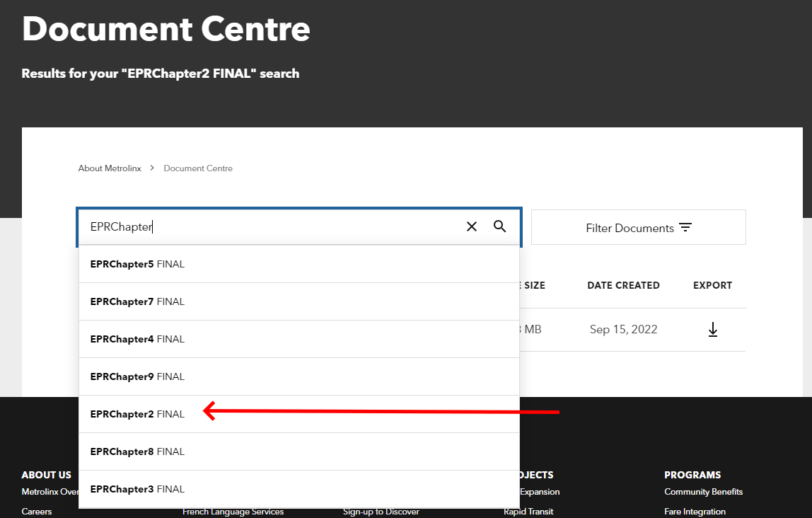Choose EPRChapter7 FINAL from the suggestions
Image resolution: width=812 pixels, height=518 pixels.
137,301
